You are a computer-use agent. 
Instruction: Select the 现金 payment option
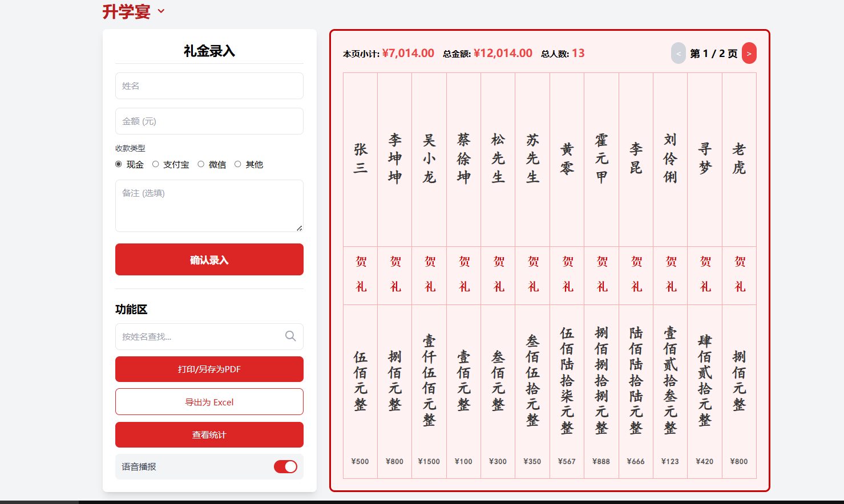[119, 164]
